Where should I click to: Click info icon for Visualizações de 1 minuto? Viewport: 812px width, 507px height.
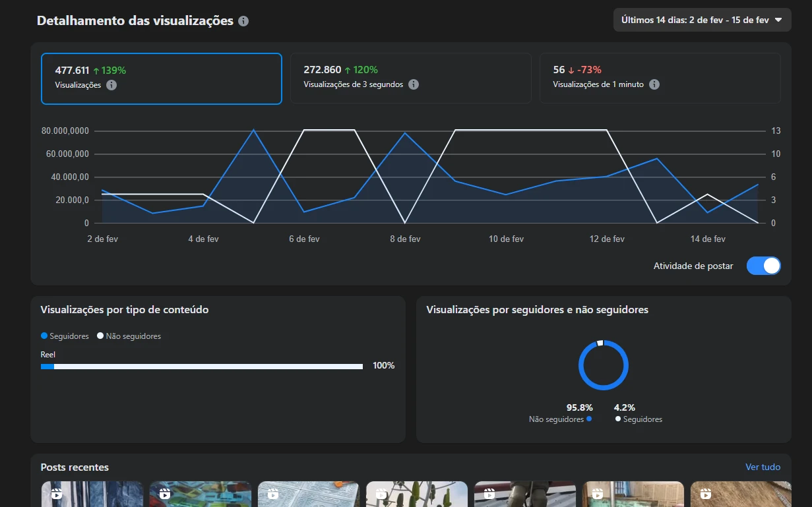(x=654, y=84)
